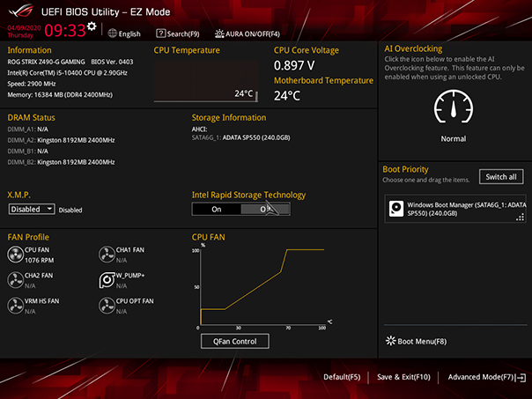Load Default(F5) settings
Image resolution: width=532 pixels, height=399 pixels.
342,377
